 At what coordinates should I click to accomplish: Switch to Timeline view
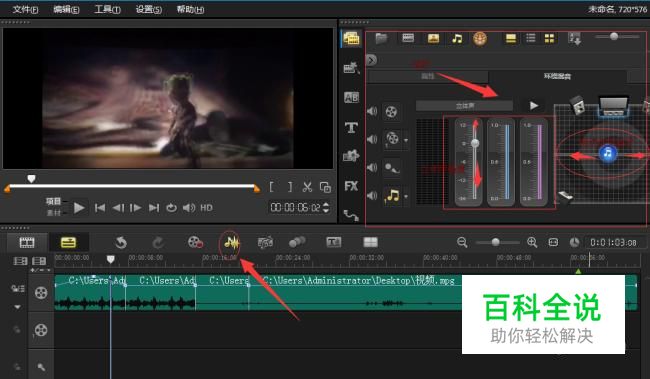pyautogui.click(x=68, y=243)
